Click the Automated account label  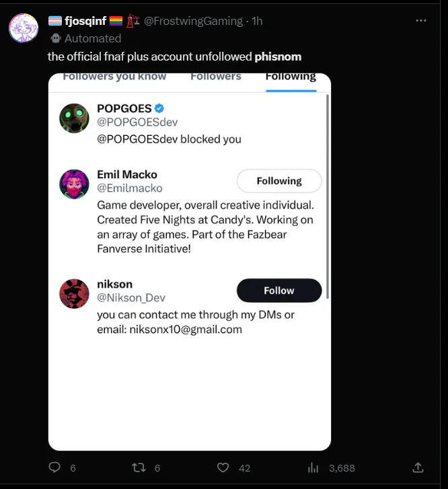tap(92, 38)
